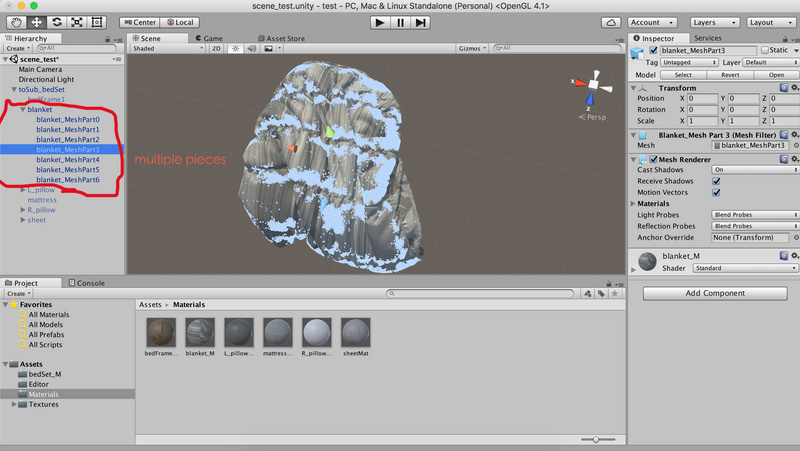
Task: Expand the Textures folder
Action: click(x=14, y=404)
